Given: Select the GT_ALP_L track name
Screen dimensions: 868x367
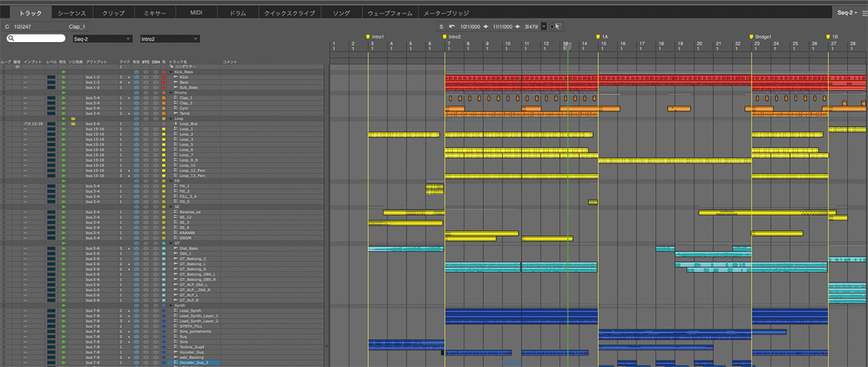Looking at the screenshot, I should click(189, 295).
